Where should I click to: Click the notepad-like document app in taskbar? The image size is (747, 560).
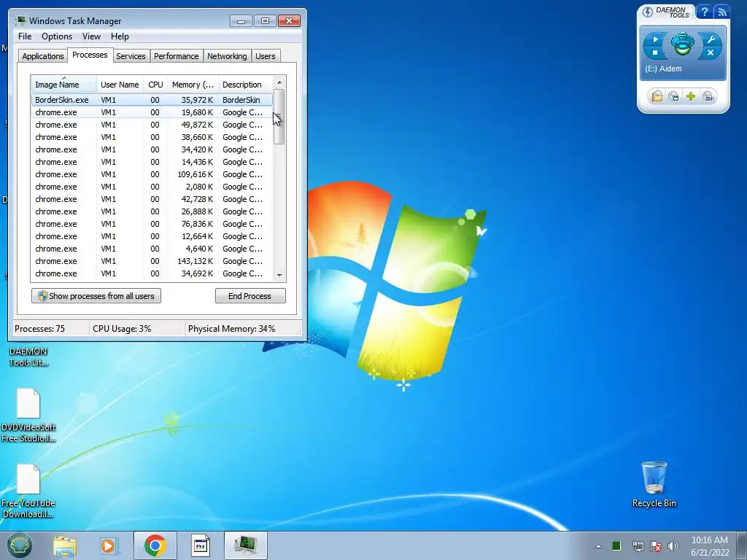(201, 545)
